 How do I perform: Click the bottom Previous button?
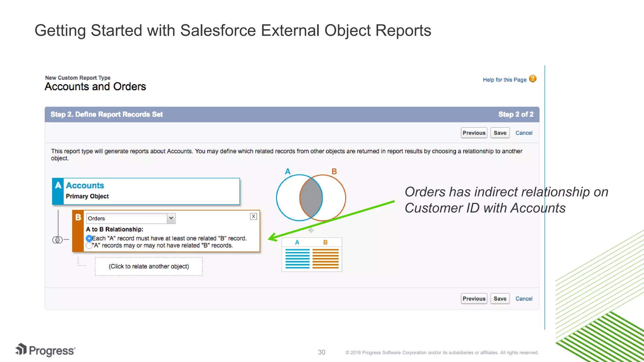pos(474,299)
